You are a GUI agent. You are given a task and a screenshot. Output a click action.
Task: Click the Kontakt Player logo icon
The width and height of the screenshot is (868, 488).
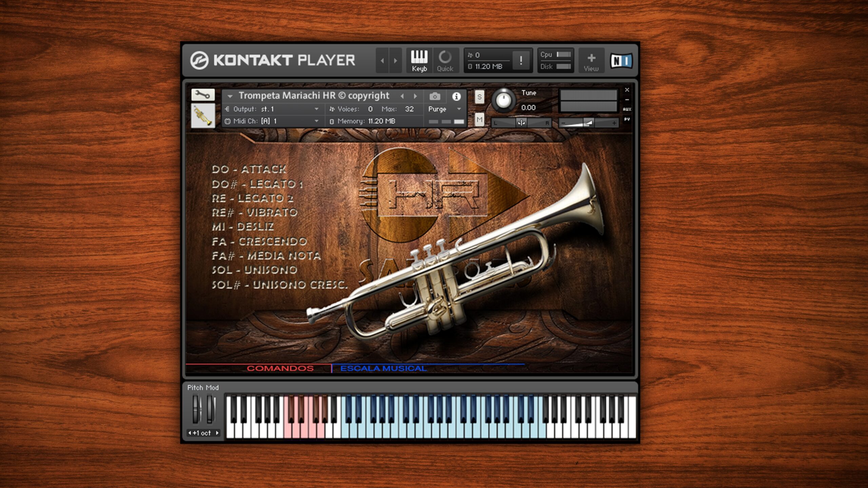[199, 60]
